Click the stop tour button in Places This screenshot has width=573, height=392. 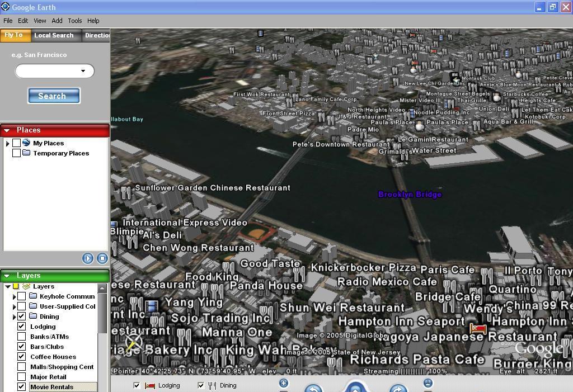102,258
